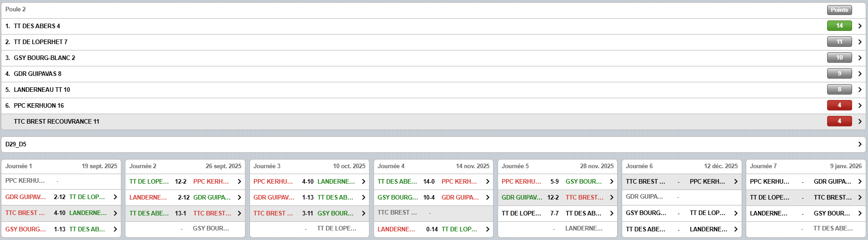The width and height of the screenshot is (868, 240).
Task: Click the 10-4 GSY BOURG match in Journée 4
Action: click(x=429, y=197)
